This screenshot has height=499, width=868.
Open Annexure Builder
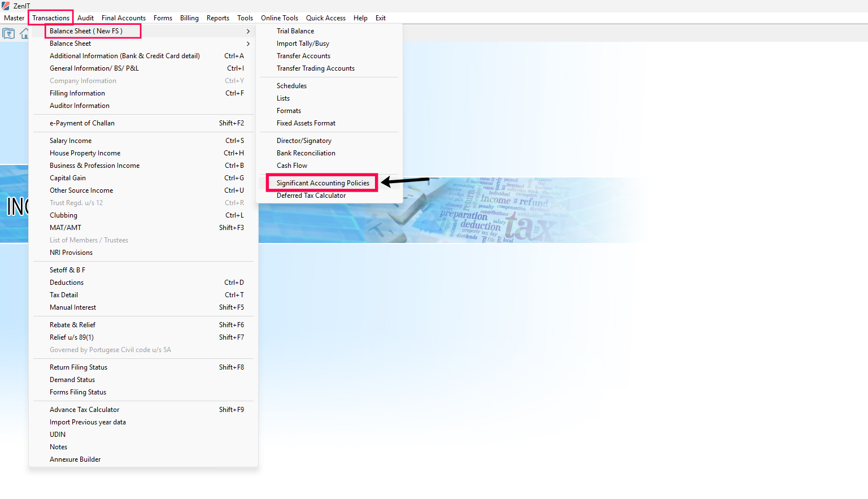tap(75, 459)
